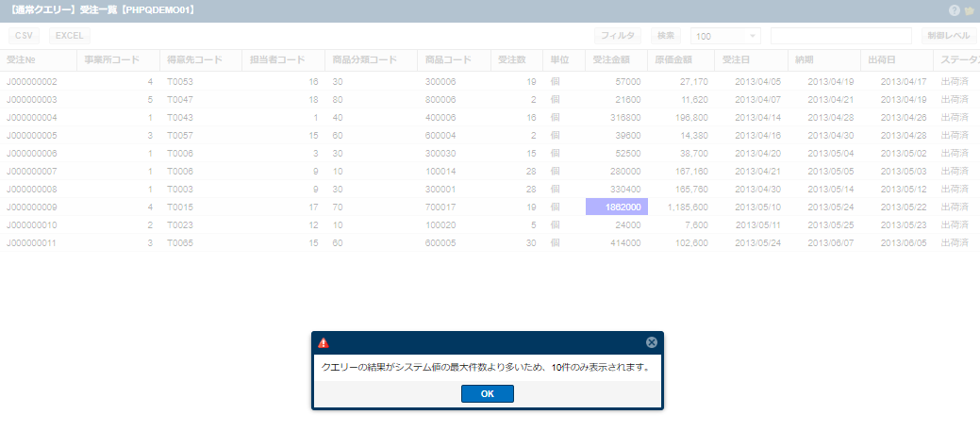Click customer code T0065

pos(180,243)
